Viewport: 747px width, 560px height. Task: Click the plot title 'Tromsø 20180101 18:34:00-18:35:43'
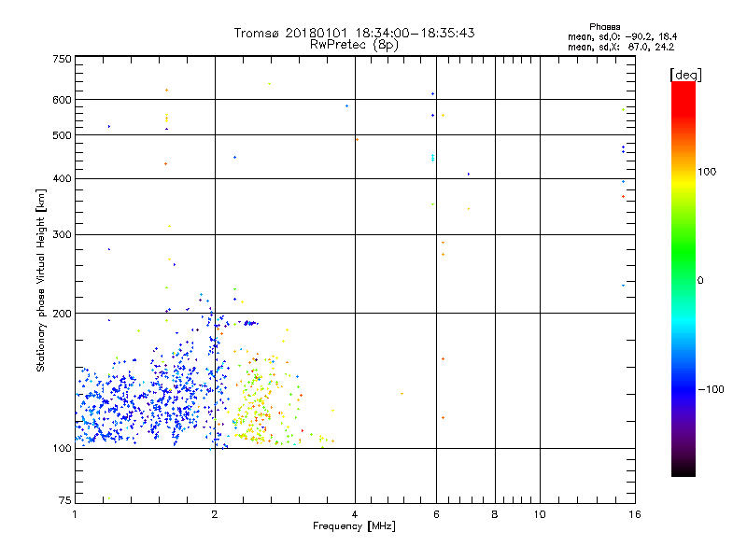click(354, 33)
